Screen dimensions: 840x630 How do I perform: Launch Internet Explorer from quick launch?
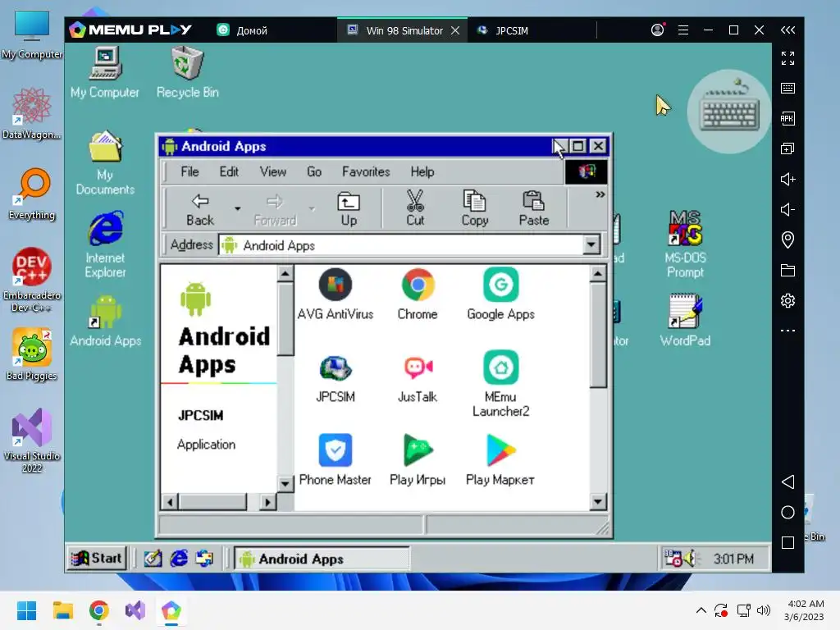point(179,559)
